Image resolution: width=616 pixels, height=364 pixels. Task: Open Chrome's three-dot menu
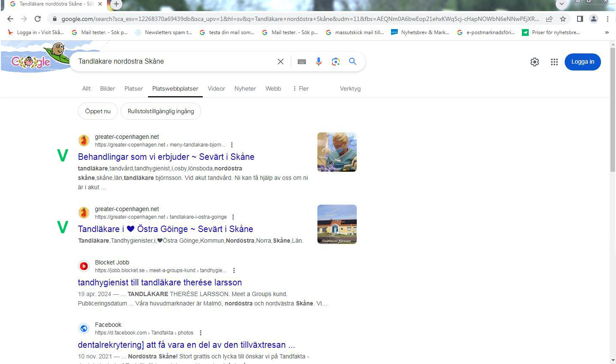point(607,19)
